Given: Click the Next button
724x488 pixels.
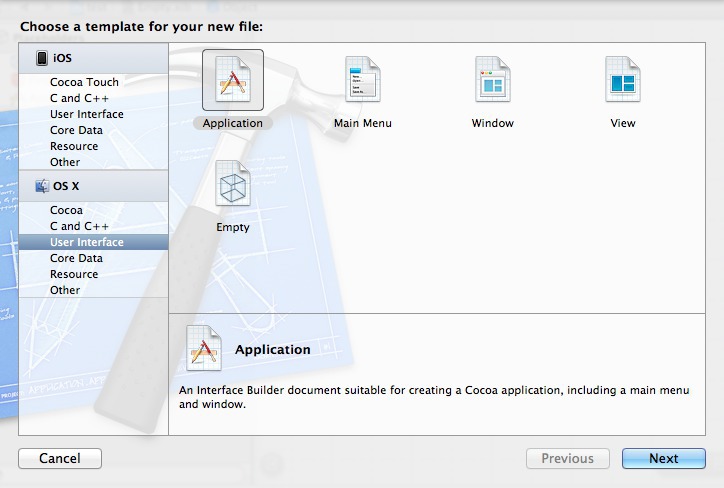Looking at the screenshot, I should tap(664, 458).
